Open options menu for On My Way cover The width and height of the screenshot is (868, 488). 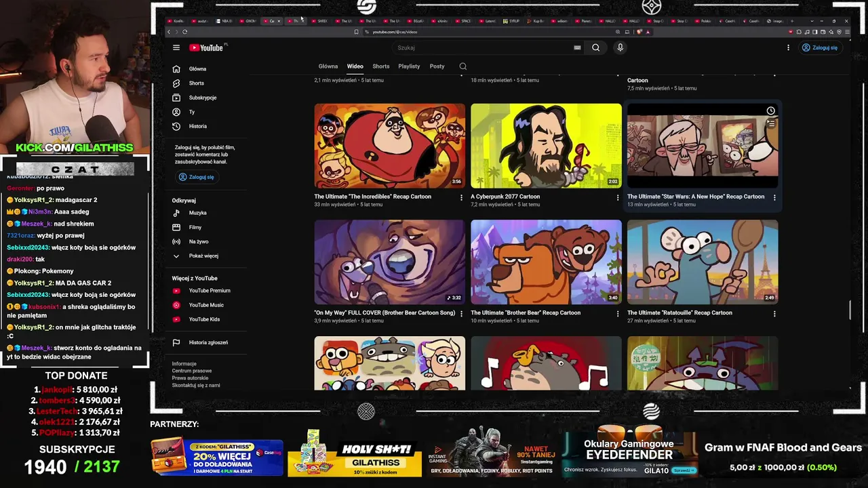pos(461,314)
